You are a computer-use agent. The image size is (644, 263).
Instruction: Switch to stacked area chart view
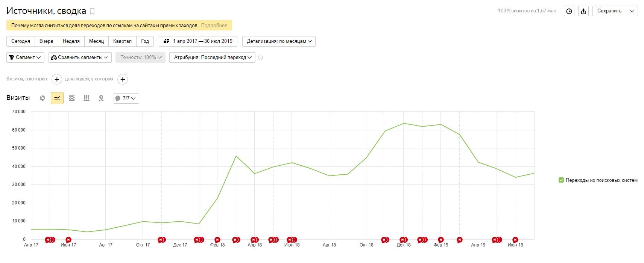[72, 98]
